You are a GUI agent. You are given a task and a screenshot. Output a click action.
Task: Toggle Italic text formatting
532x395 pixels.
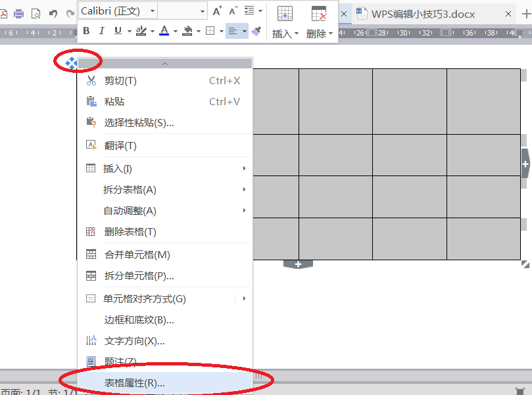click(101, 31)
